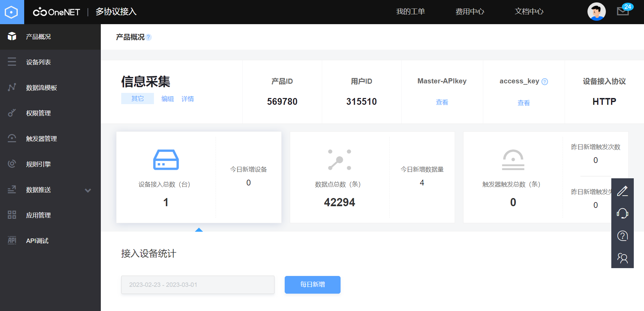
Task: Open 应用管理 in the sidebar
Action: (50, 215)
